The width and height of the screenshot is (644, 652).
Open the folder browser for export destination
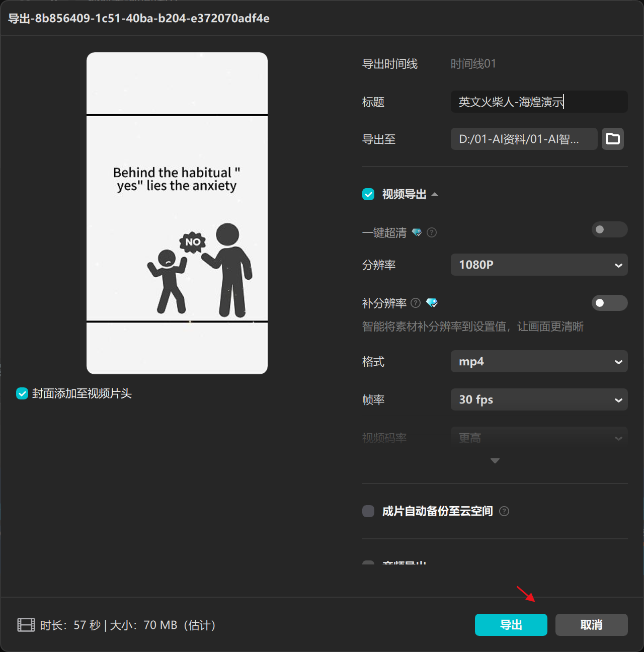(x=612, y=139)
